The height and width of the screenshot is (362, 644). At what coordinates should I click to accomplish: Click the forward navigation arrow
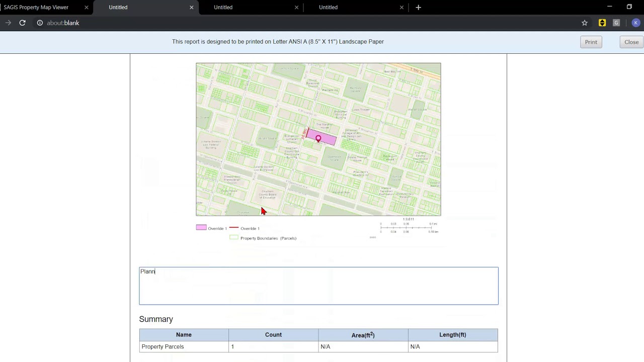click(x=8, y=23)
